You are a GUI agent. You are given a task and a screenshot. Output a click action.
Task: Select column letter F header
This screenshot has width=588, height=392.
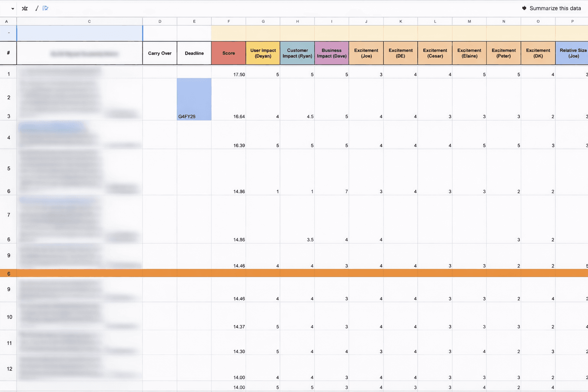click(x=229, y=21)
